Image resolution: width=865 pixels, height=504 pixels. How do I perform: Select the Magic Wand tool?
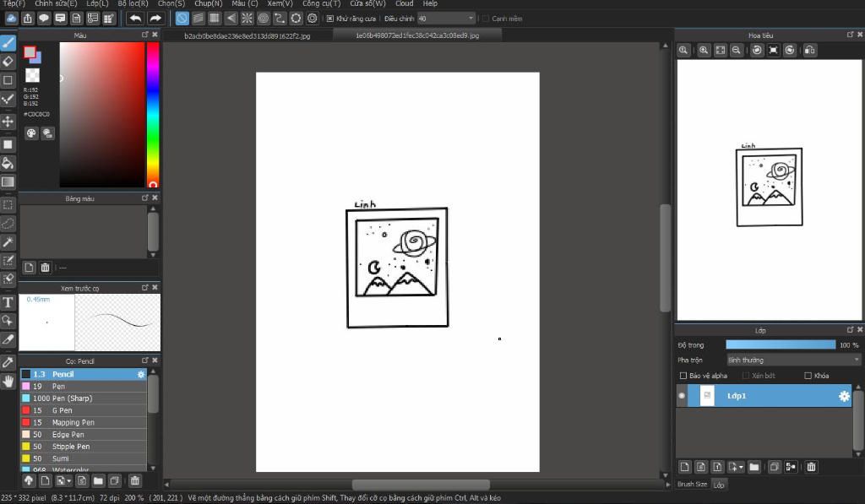8,242
